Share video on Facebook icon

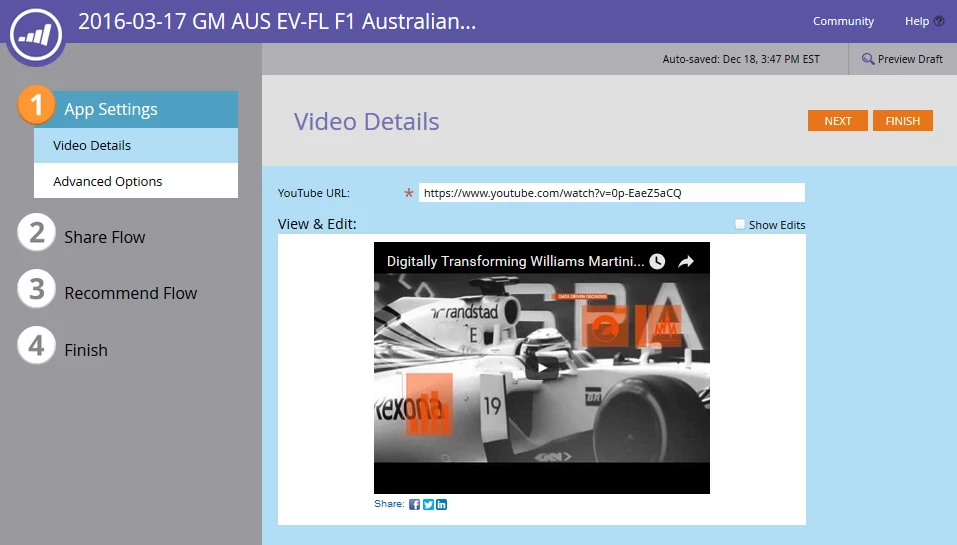pos(414,504)
